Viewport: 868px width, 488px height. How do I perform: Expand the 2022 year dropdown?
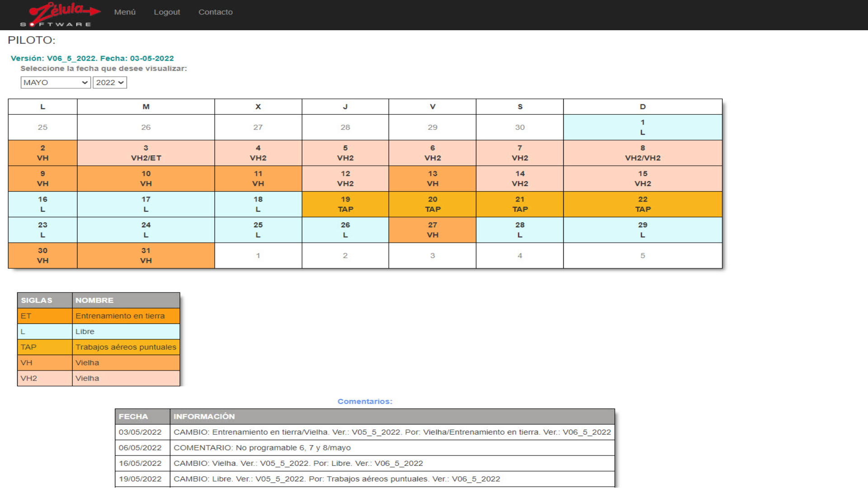109,83
